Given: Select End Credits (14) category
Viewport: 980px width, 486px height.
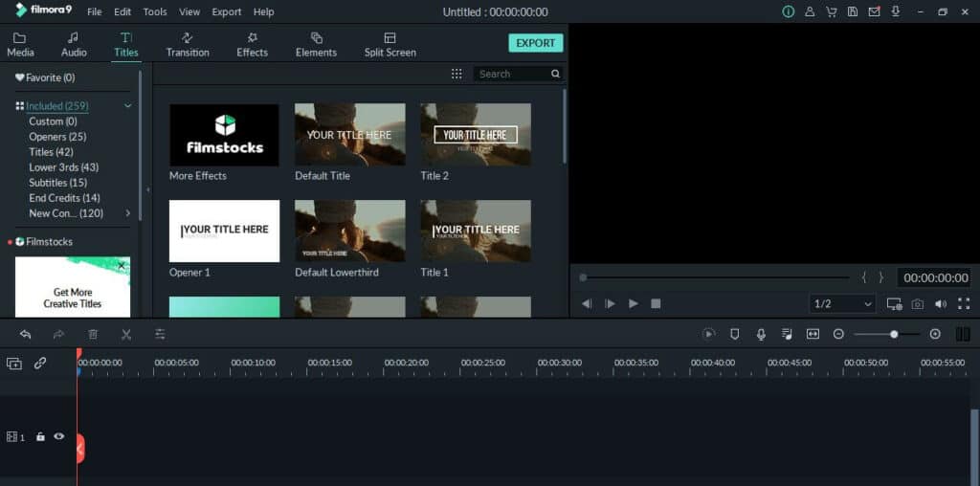Looking at the screenshot, I should [x=64, y=197].
